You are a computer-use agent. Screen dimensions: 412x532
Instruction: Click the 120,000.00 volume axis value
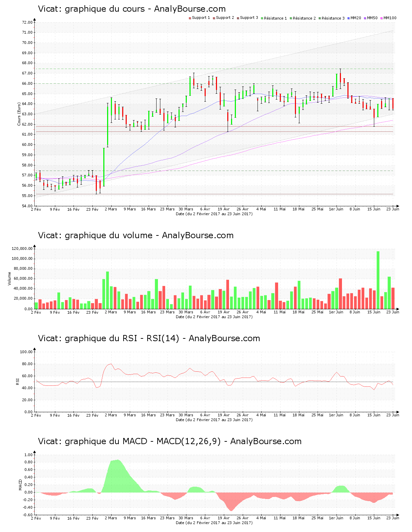22,249
